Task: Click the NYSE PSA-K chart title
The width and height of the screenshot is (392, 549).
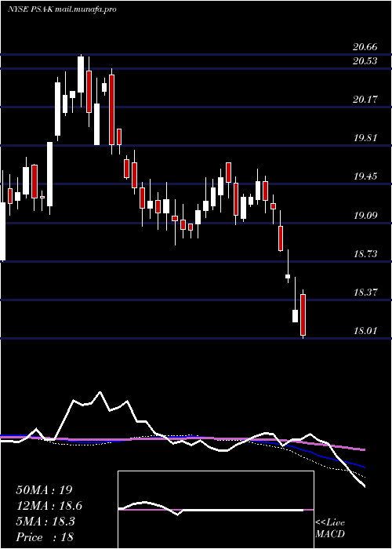Action: click(x=62, y=9)
